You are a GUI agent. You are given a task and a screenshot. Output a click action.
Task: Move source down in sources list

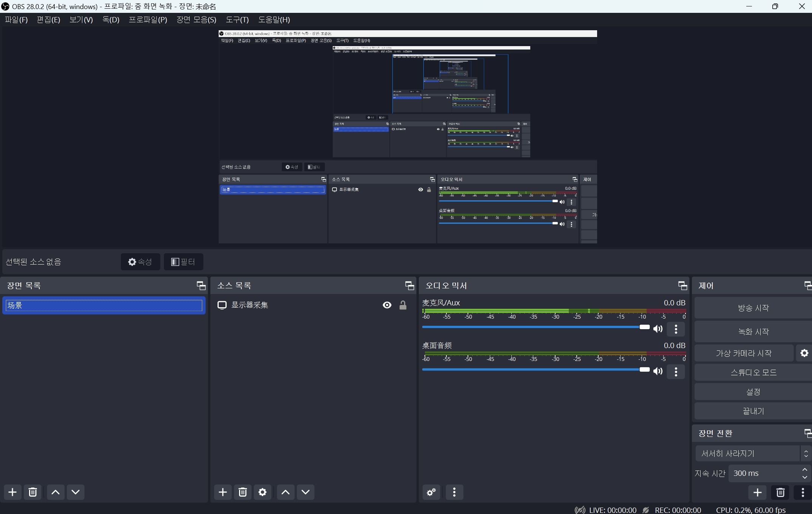coord(306,492)
